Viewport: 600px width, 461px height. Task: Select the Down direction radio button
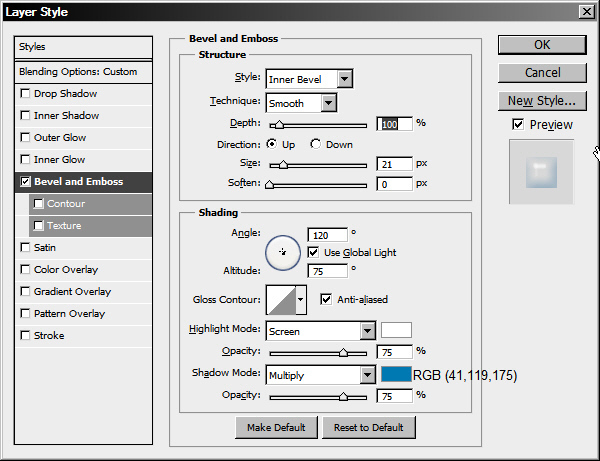tap(316, 144)
